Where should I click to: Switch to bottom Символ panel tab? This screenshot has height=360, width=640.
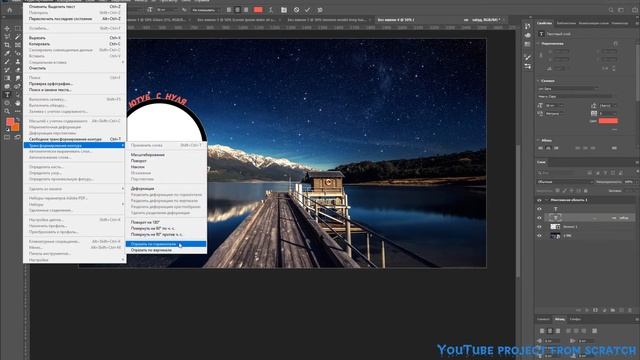coord(543,319)
